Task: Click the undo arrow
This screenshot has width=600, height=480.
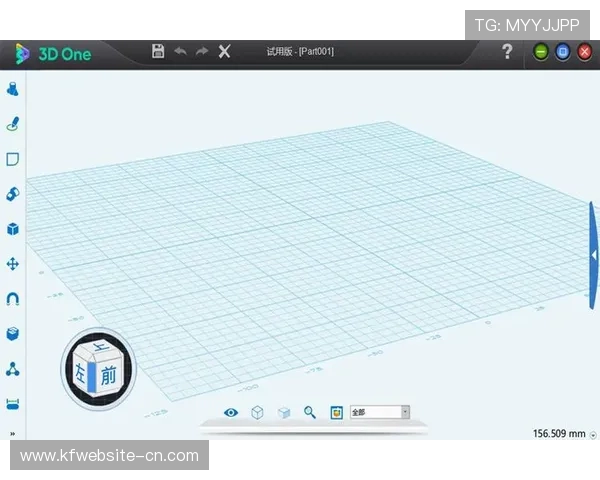Action: pyautogui.click(x=180, y=51)
